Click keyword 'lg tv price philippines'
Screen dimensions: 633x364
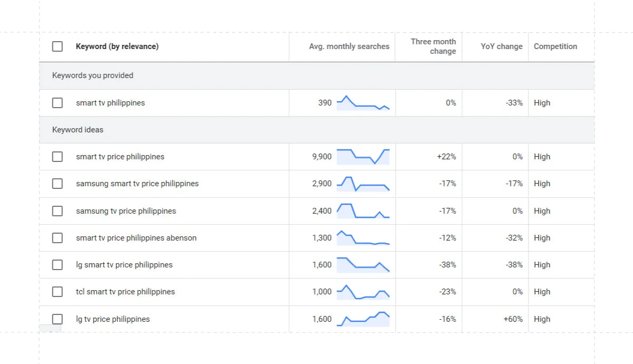(x=113, y=319)
